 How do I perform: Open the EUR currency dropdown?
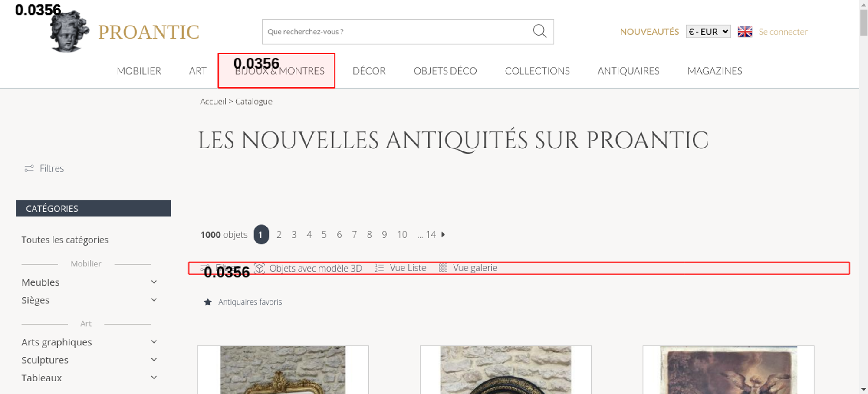click(x=708, y=32)
